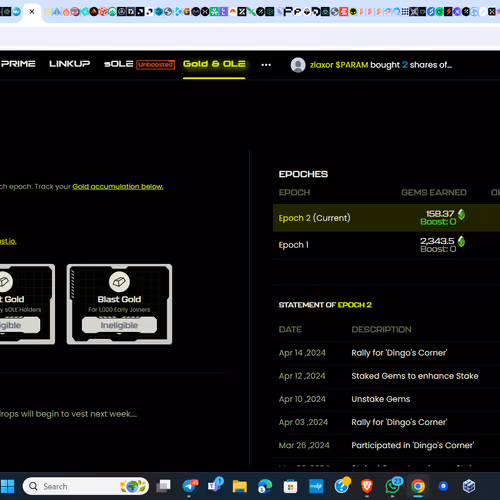Open the three-dots more menu
The height and width of the screenshot is (500, 500).
coord(266,65)
